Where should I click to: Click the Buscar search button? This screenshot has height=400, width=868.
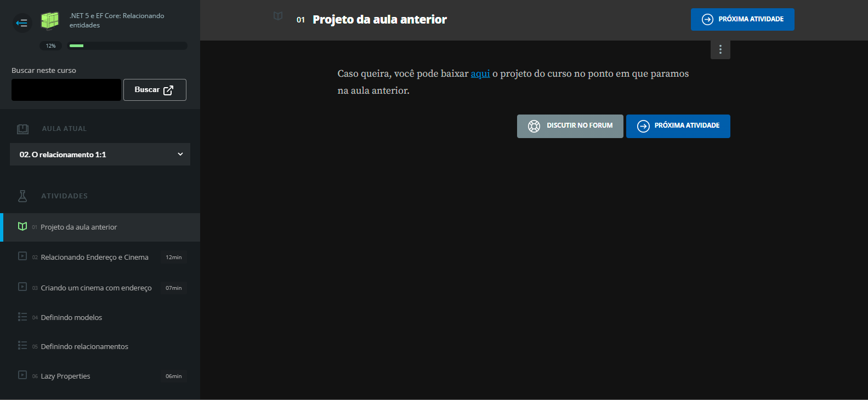point(155,90)
